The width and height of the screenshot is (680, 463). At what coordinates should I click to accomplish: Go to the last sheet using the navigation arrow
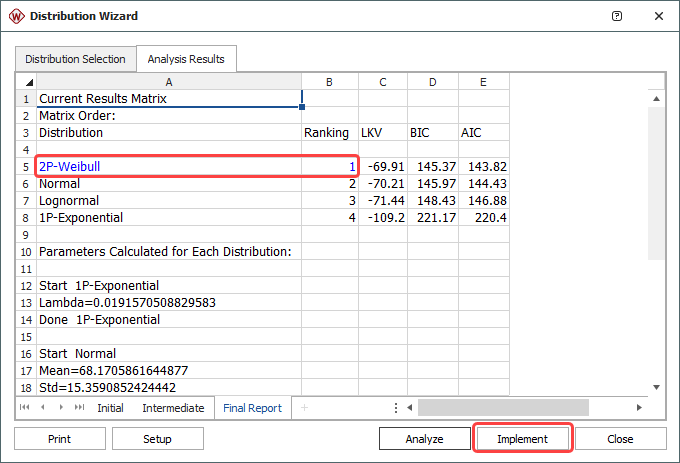click(x=79, y=408)
